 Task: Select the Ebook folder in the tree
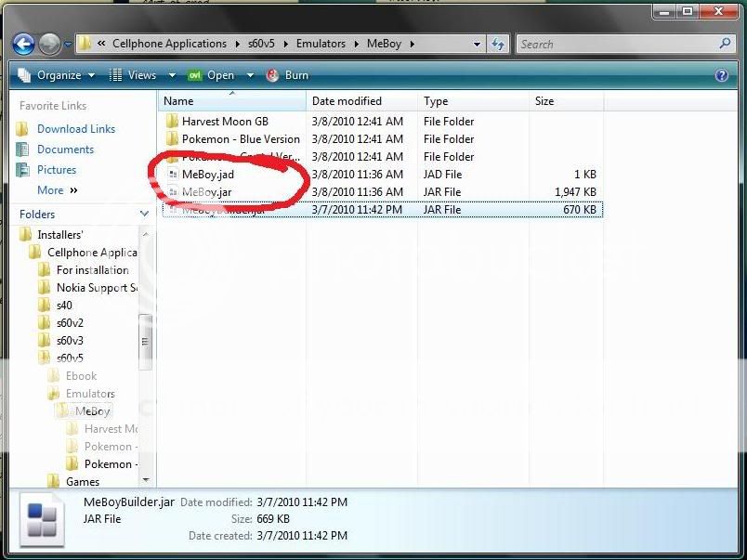click(81, 376)
